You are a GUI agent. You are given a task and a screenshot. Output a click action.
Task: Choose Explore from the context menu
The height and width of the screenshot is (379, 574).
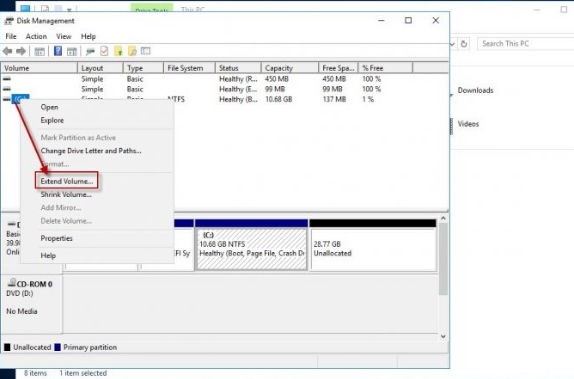point(52,120)
